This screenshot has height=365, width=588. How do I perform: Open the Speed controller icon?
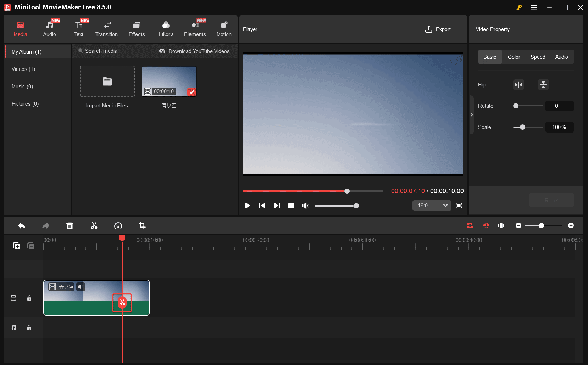[118, 225]
